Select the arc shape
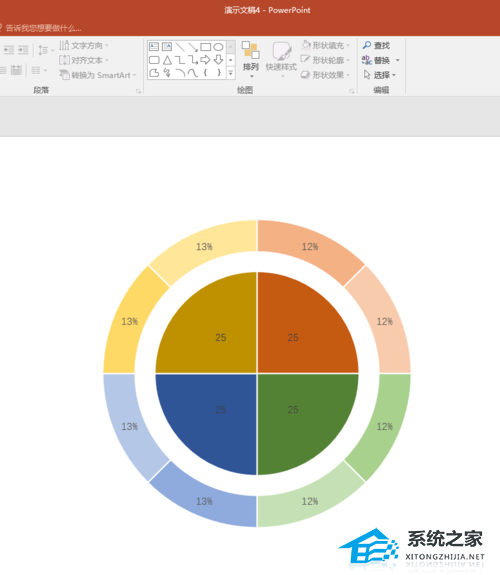 coord(180,73)
